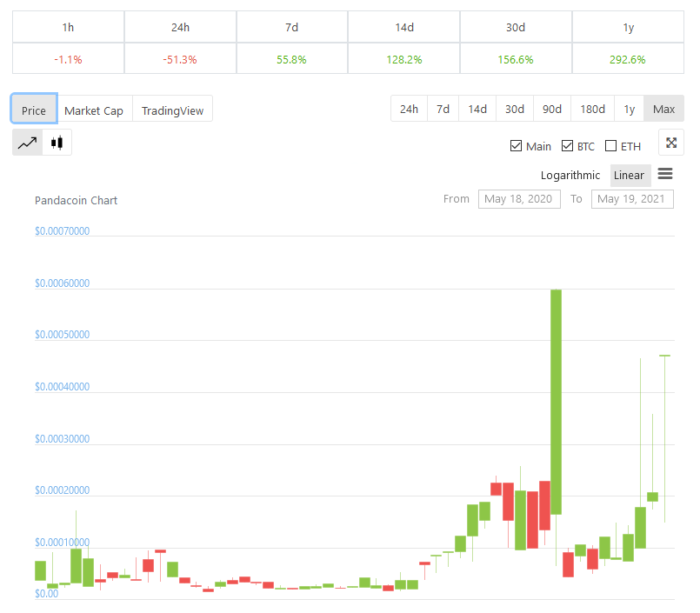The image size is (700, 613).
Task: Choose the 1y chart range
Action: [629, 109]
